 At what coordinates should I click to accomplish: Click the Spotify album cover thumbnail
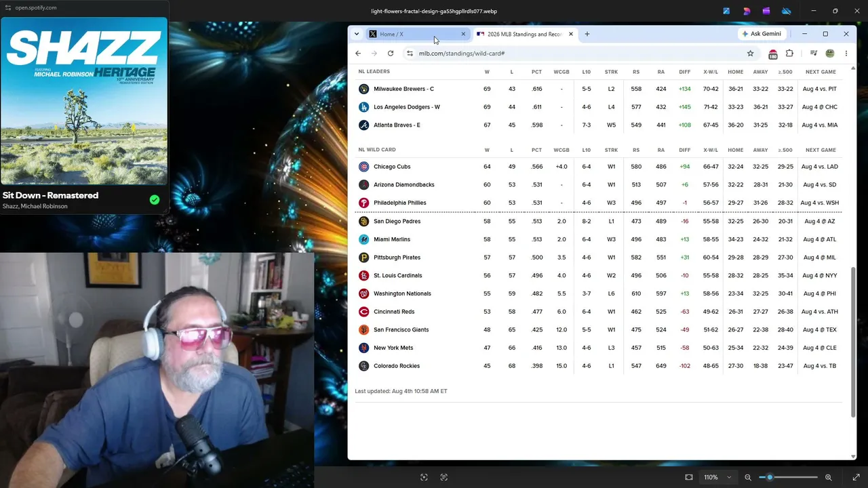tap(84, 102)
